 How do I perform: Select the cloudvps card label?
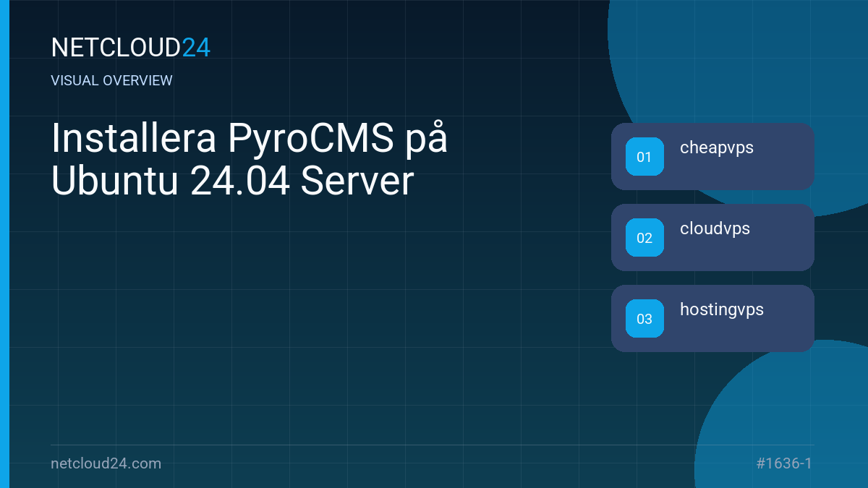pos(715,229)
